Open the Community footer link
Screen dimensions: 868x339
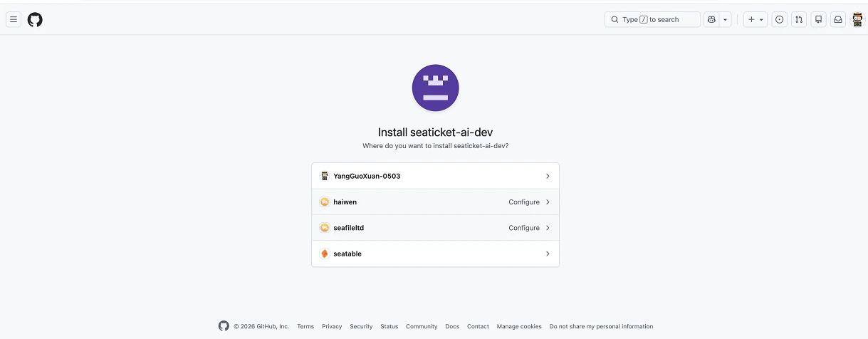click(422, 326)
